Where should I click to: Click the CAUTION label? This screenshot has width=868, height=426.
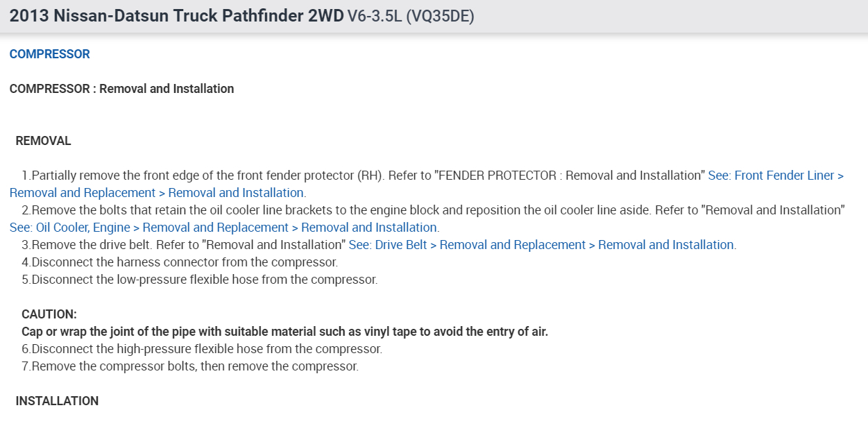[x=49, y=314]
